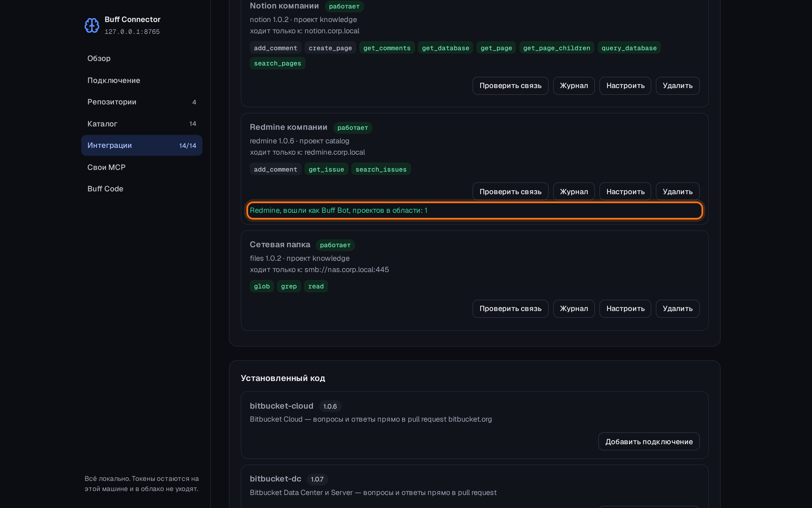Open Свои MCP section

coord(142,167)
